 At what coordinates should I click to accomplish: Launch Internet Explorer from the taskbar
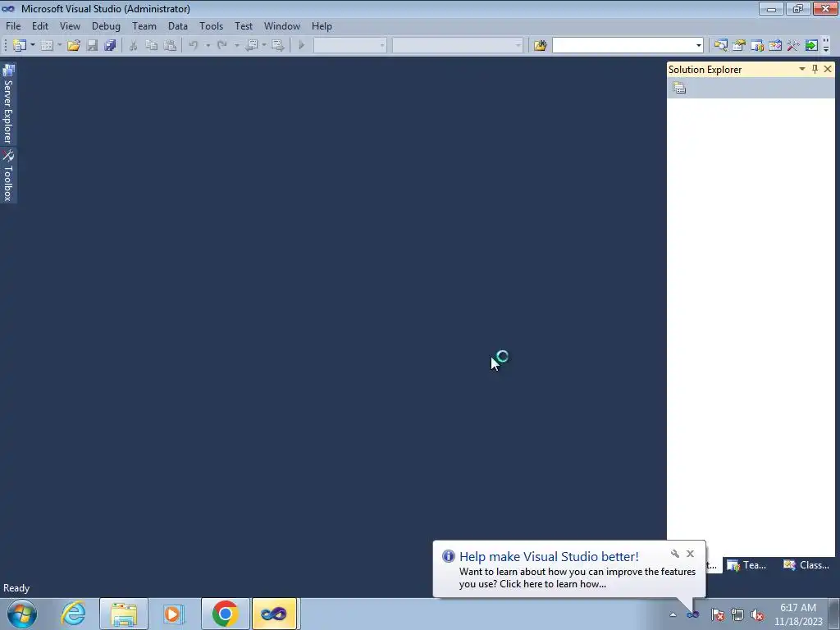point(73,614)
